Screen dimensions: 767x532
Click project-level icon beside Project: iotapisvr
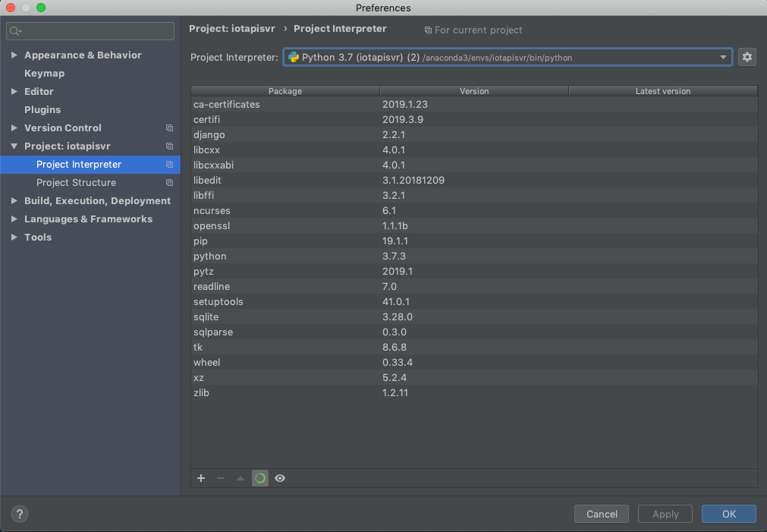(x=169, y=146)
